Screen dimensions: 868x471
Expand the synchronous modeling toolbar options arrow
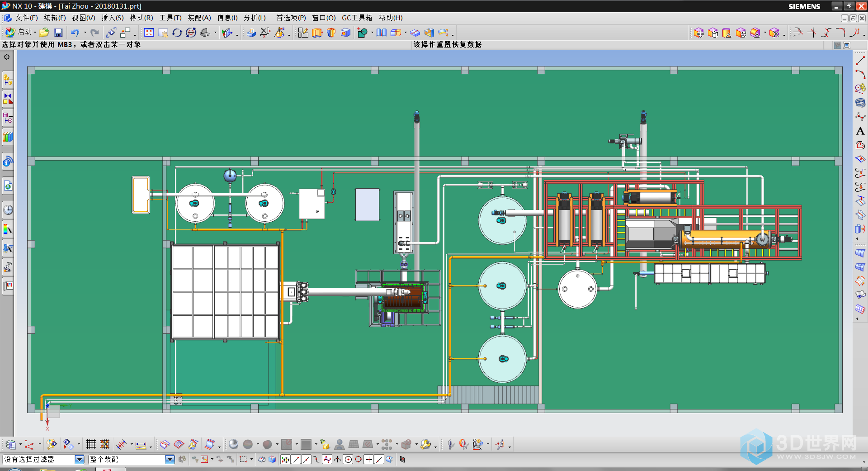784,34
